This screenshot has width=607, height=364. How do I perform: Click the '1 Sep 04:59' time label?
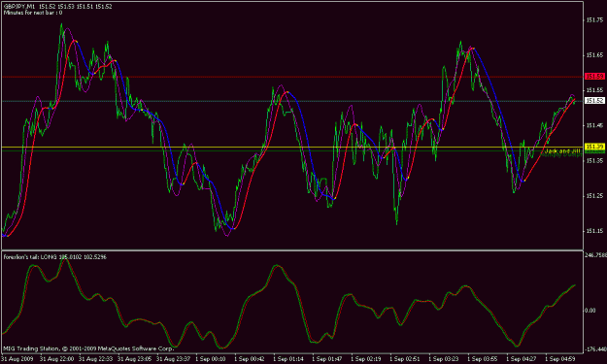tap(560, 359)
